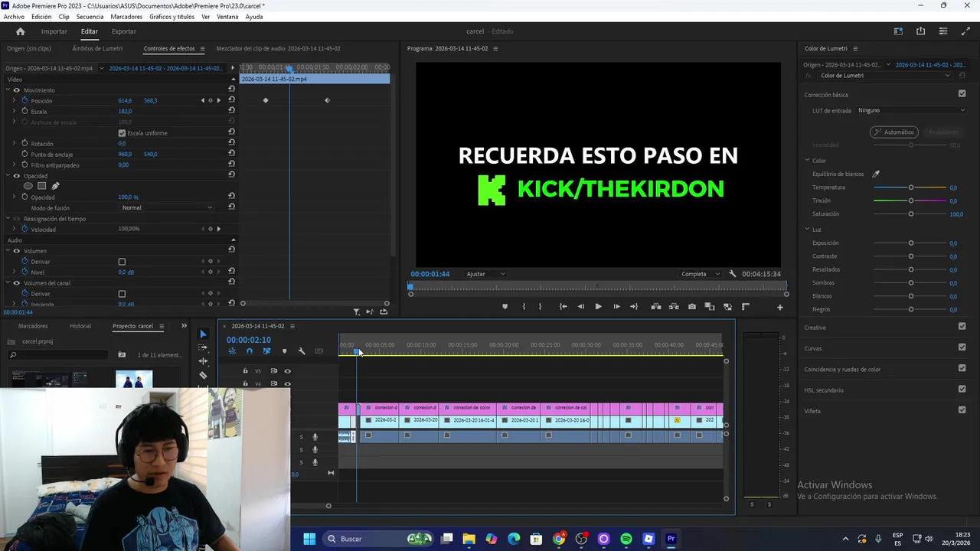Expand the Escala property
Viewport: 980px width, 551px height.
[14, 111]
